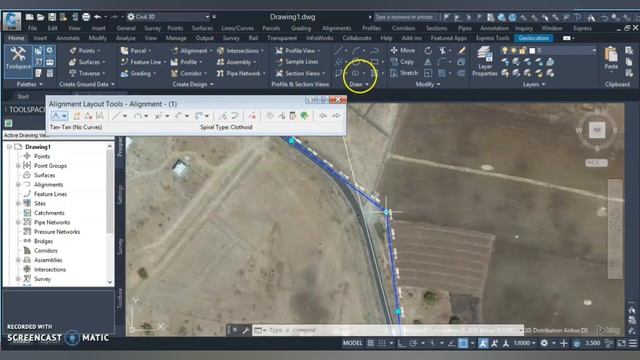Click the navigation bar on the map viewport
Image resolution: width=640 pixels, height=360 pixels.
point(615,229)
